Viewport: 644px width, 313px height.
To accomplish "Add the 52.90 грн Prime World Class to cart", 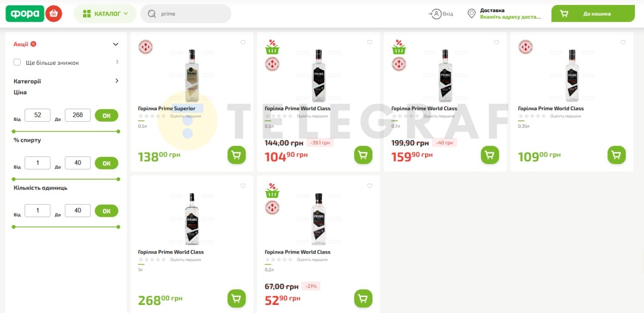I will [x=363, y=298].
